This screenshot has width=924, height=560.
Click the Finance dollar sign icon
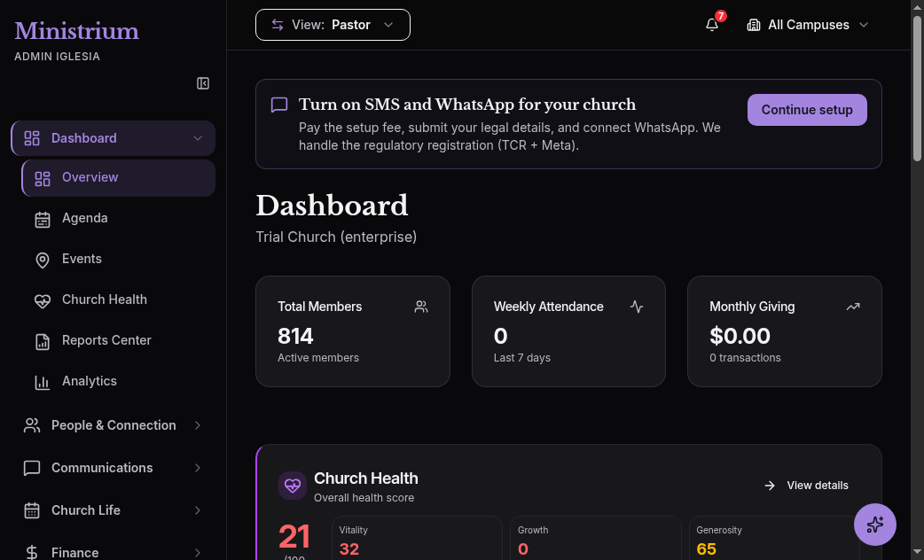pos(32,552)
